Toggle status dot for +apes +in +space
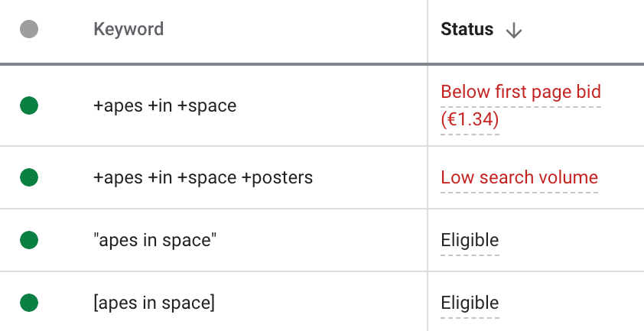 click(29, 105)
